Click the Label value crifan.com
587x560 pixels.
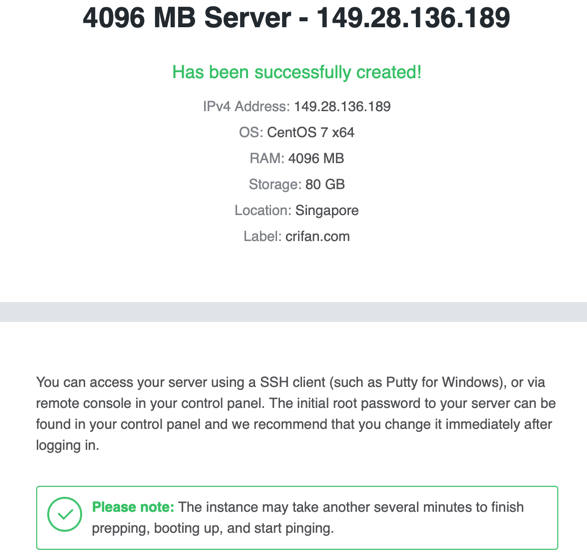click(317, 236)
